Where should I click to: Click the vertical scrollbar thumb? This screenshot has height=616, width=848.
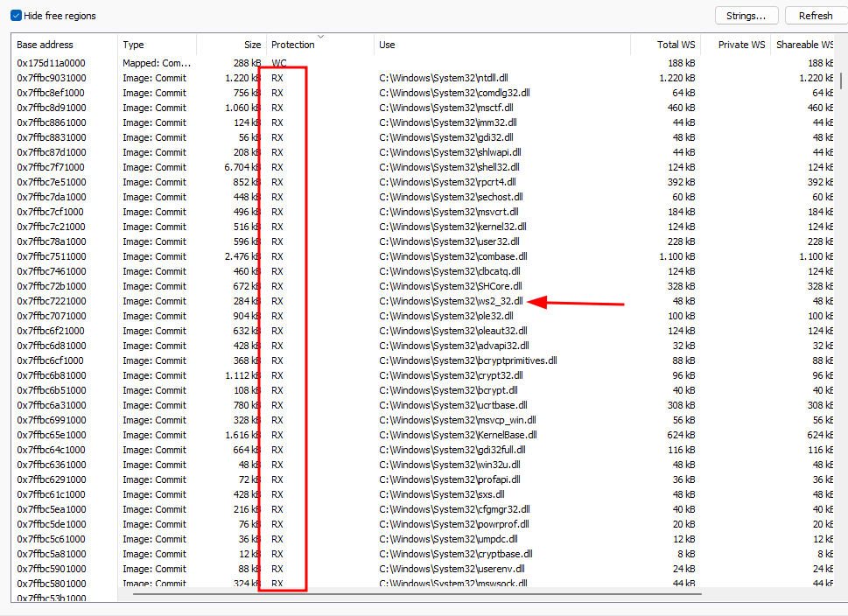tap(842, 80)
